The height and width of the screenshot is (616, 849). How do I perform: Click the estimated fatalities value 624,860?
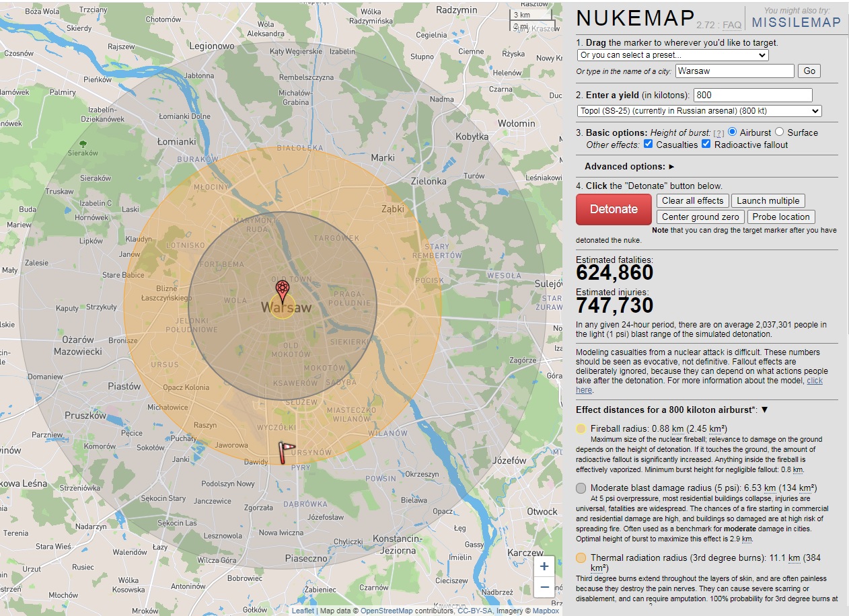pyautogui.click(x=615, y=272)
